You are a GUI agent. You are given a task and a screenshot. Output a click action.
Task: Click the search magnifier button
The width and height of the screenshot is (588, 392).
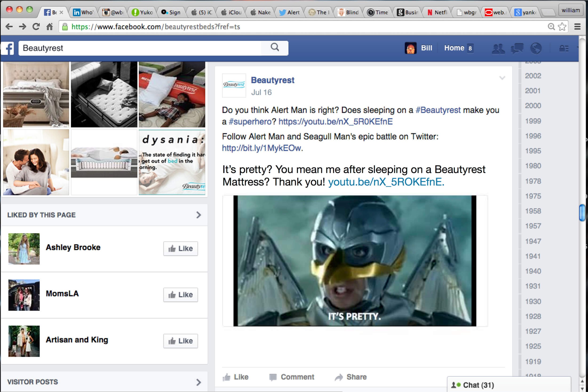coord(275,47)
